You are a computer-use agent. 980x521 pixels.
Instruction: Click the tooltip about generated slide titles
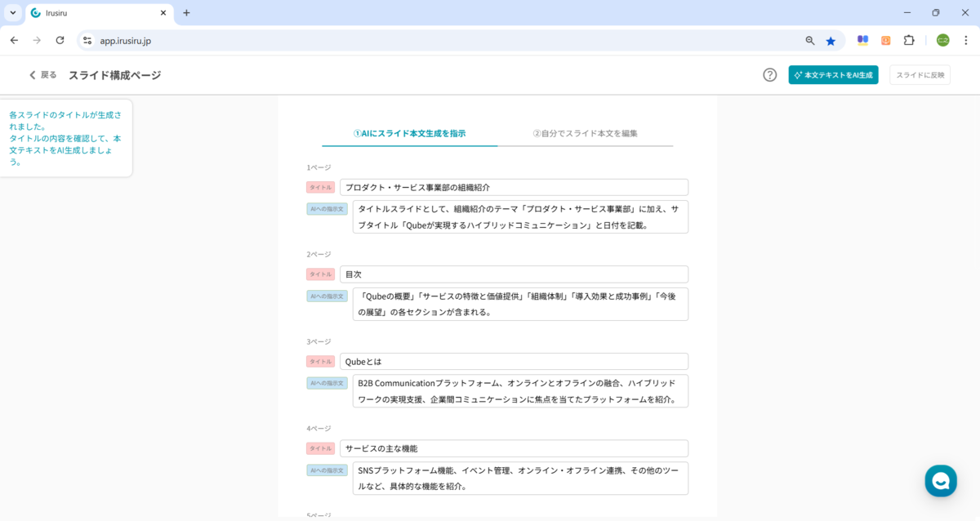click(65, 138)
